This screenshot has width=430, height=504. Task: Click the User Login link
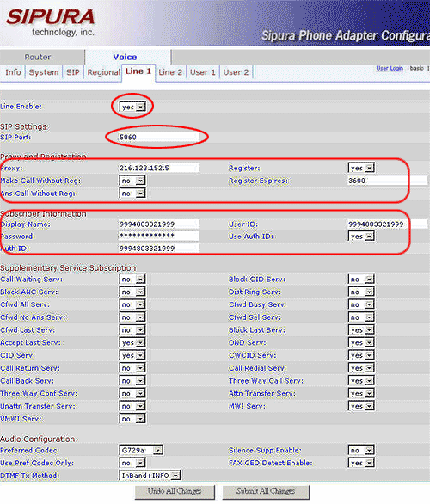(x=390, y=68)
